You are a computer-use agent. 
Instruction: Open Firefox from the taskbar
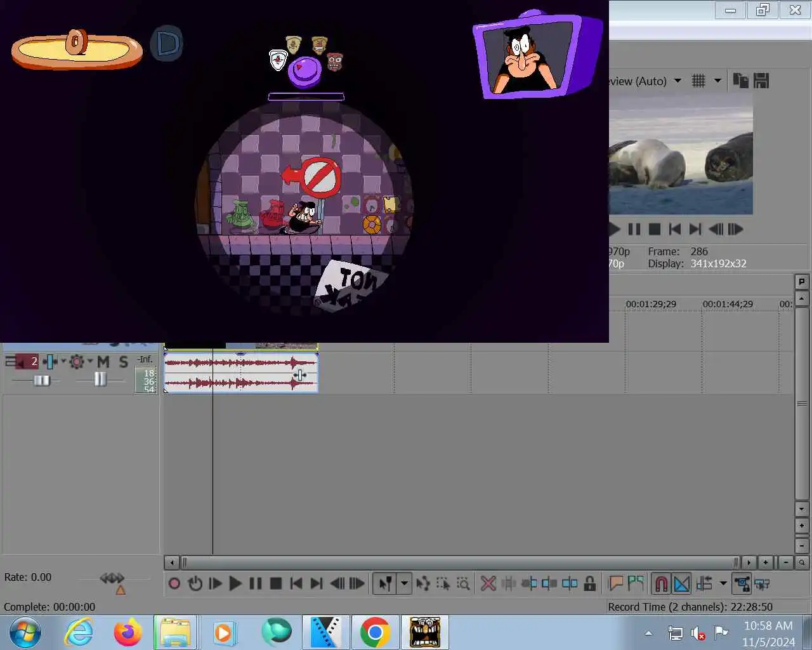pos(128,632)
